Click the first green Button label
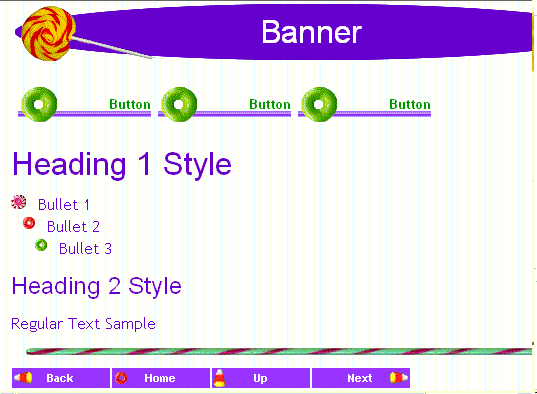 130,104
